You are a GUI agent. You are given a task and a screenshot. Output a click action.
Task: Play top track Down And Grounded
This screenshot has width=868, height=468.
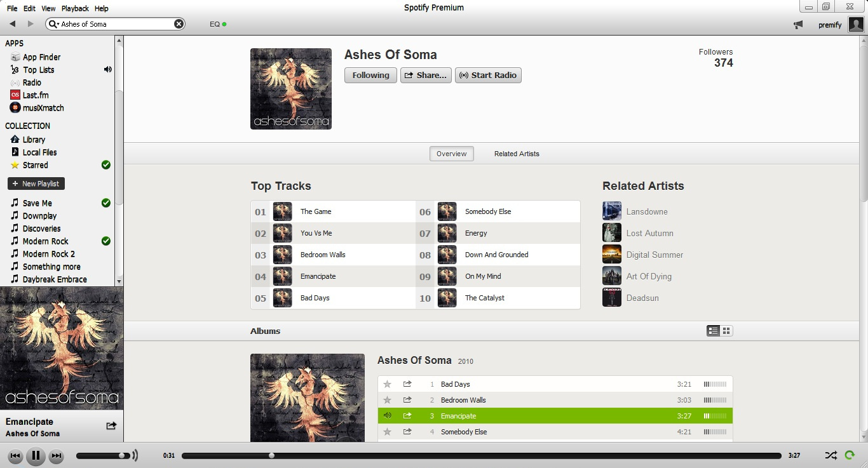498,255
